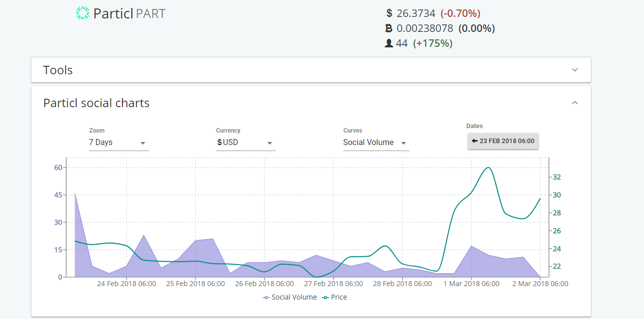Open the Zoom 7 Days dropdown
The image size is (644, 319).
(x=118, y=143)
